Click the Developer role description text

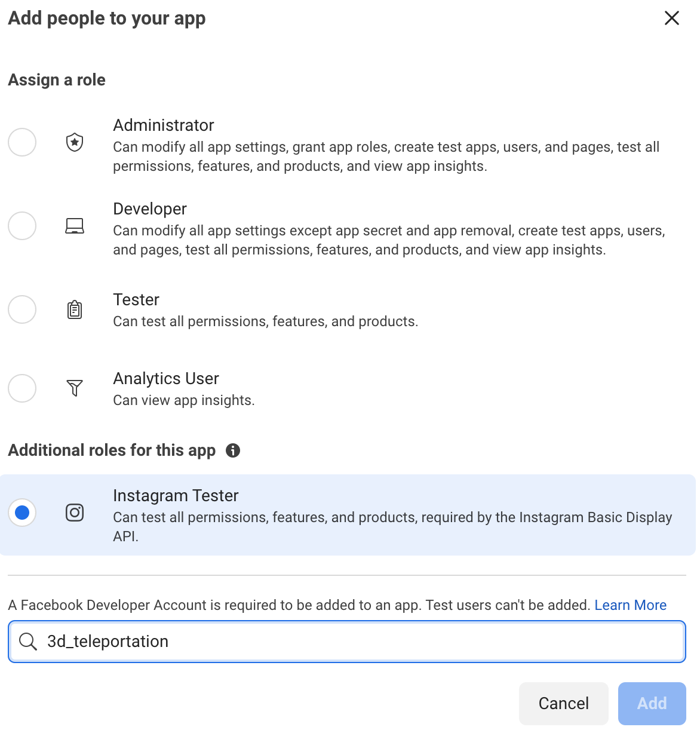[x=389, y=240]
